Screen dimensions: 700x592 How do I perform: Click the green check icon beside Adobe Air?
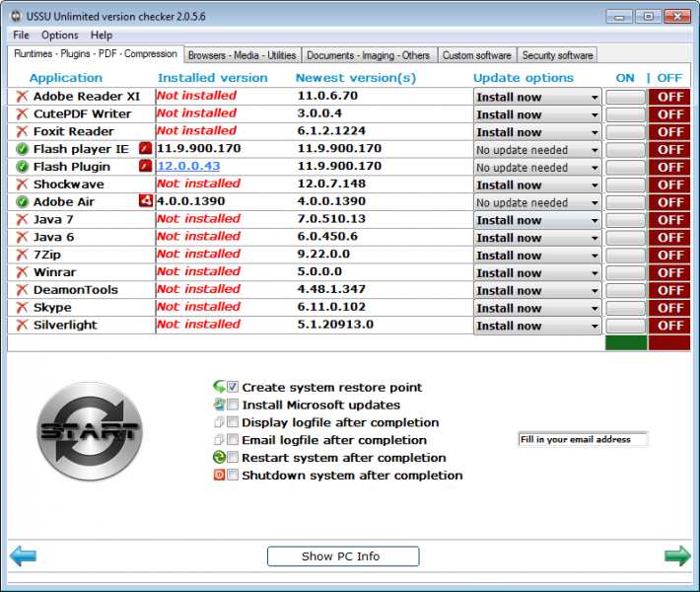(22, 202)
